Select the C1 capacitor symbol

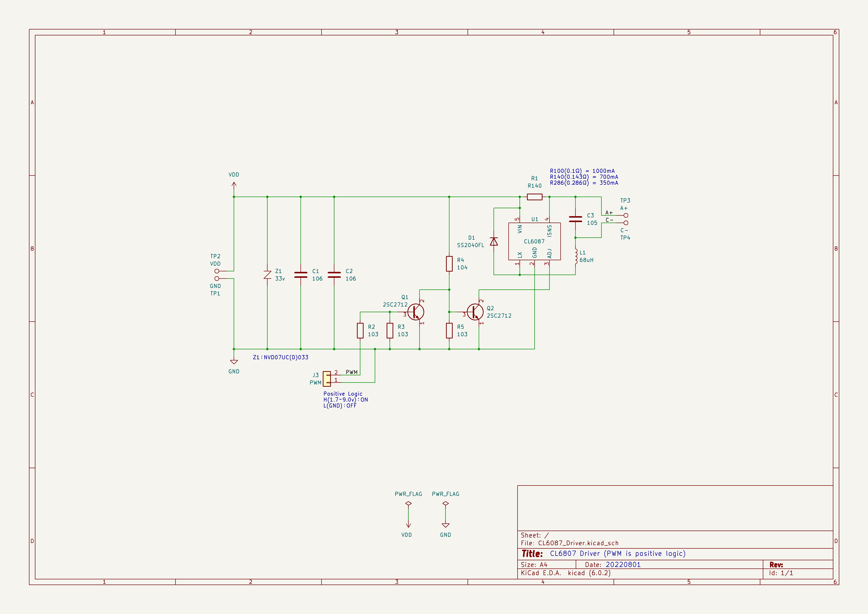pyautogui.click(x=300, y=275)
